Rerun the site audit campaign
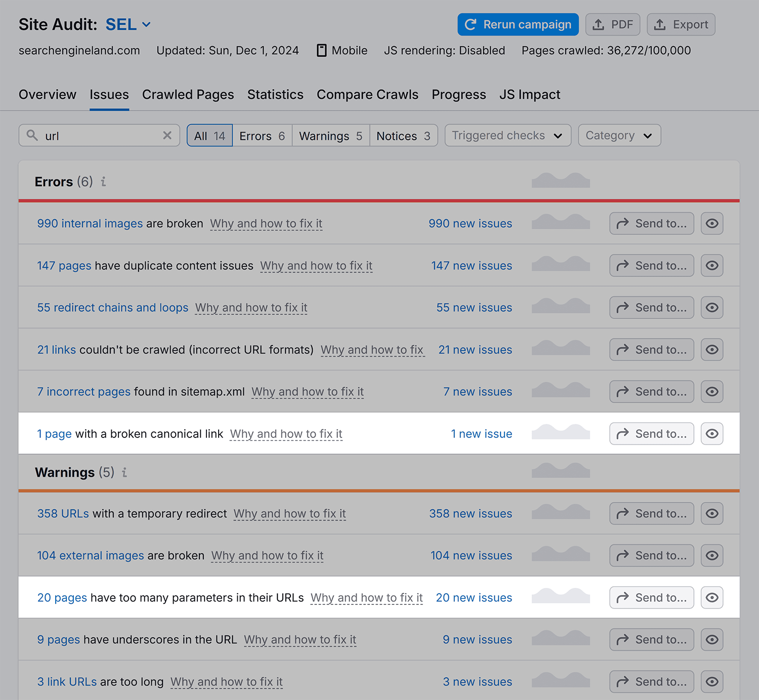Viewport: 759px width, 700px height. click(x=518, y=24)
